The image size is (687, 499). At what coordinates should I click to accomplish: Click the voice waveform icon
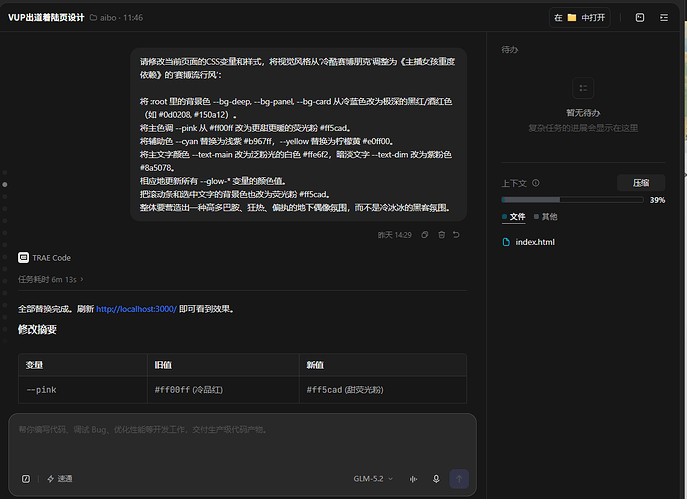coord(413,479)
